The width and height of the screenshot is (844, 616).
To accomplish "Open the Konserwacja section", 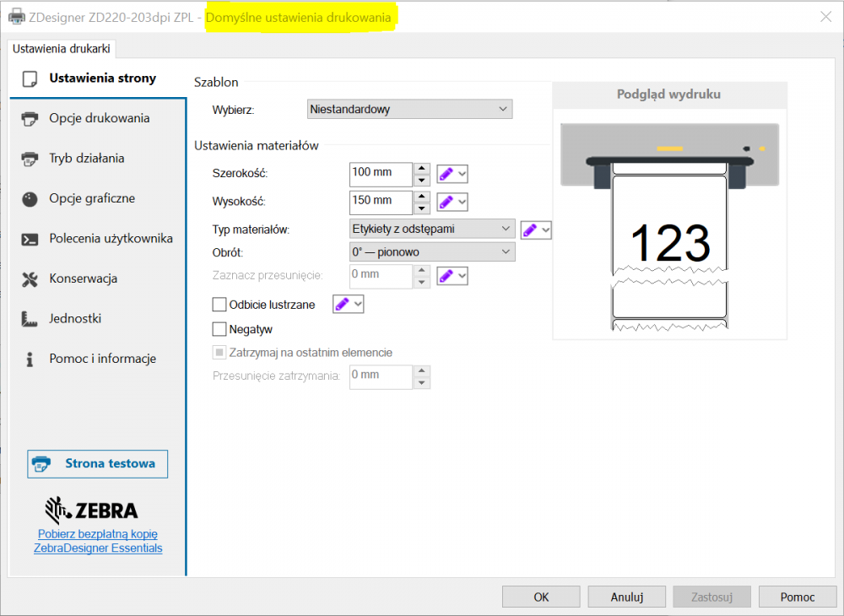I will tap(98, 278).
